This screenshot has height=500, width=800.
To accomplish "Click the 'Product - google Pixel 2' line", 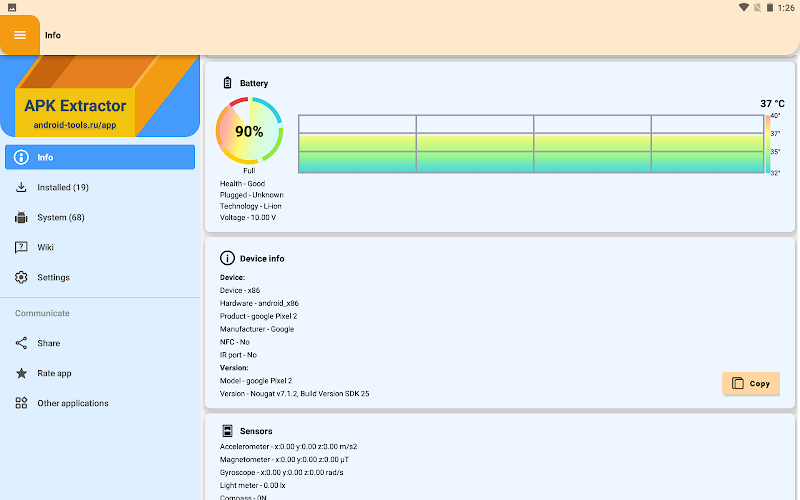I will click(x=259, y=316).
